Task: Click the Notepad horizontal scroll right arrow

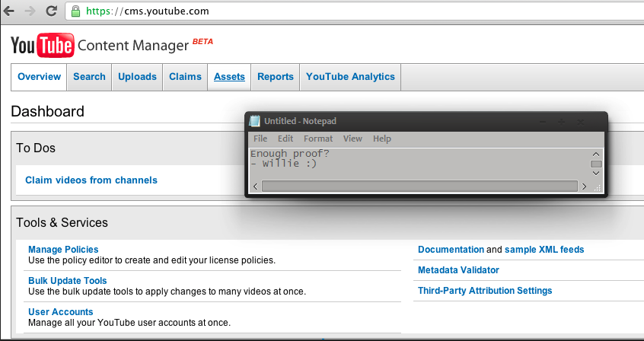Action: click(x=584, y=186)
